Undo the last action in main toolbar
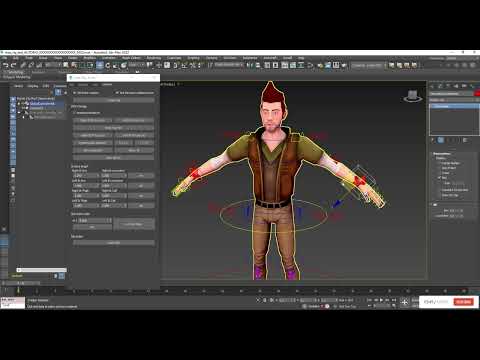This screenshot has height=360, width=480. [5, 65]
